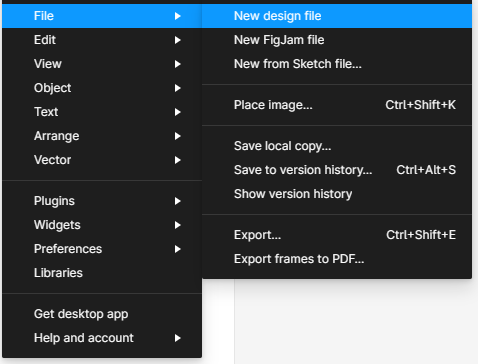The image size is (478, 364).
Task: Expand the Widgets submenu arrow
Action: pyautogui.click(x=178, y=225)
